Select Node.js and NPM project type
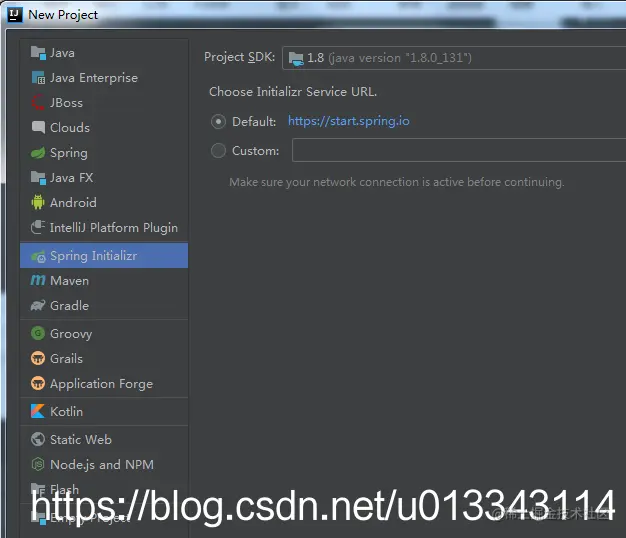 tap(104, 464)
